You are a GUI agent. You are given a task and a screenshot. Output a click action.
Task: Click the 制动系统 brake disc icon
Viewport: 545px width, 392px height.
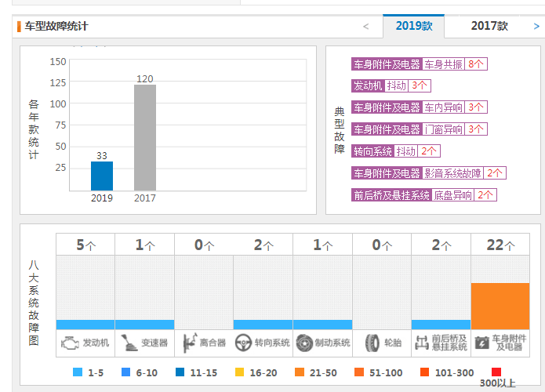coord(304,343)
